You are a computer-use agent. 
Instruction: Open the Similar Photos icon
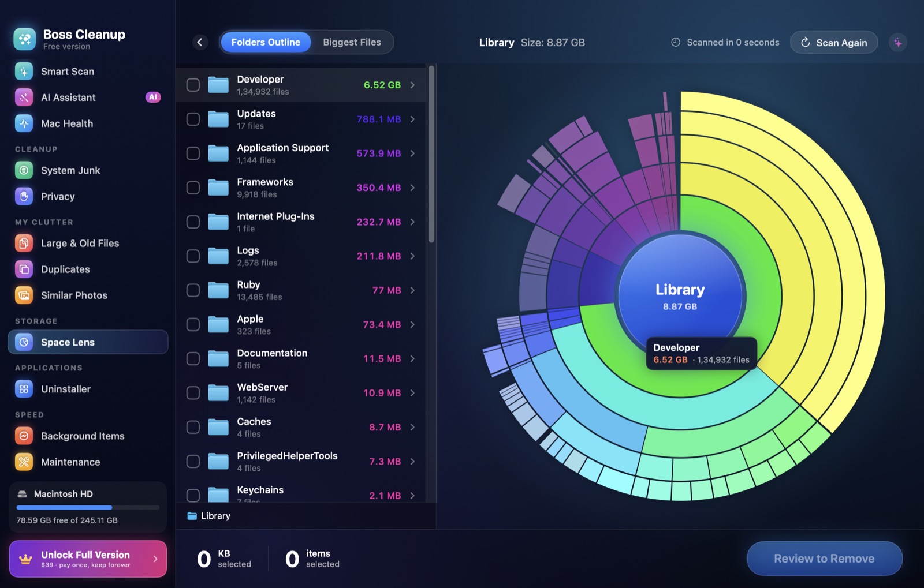[24, 295]
